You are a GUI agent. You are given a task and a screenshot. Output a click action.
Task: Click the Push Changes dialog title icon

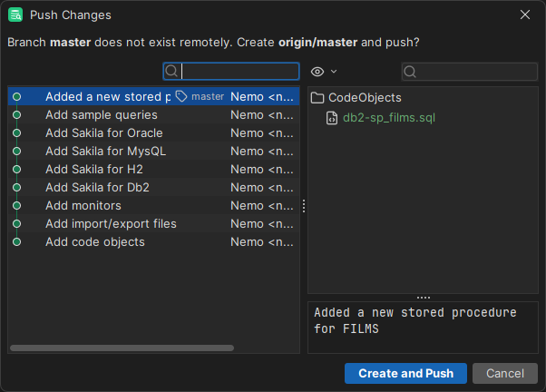(15, 15)
